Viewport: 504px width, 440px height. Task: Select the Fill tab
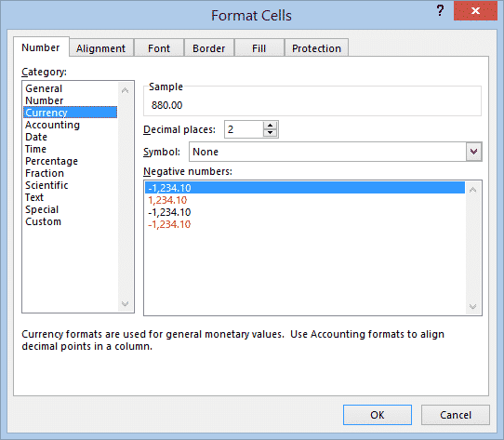coord(259,48)
